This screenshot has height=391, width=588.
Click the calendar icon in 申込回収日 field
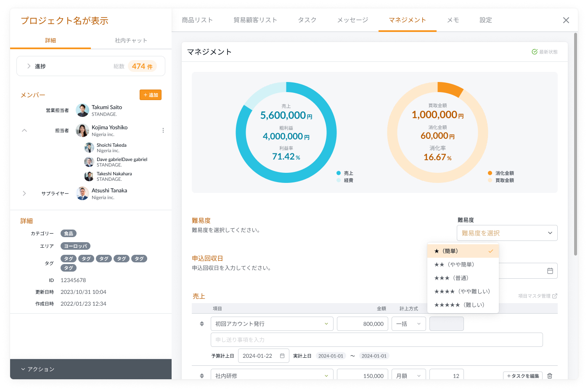[550, 271]
